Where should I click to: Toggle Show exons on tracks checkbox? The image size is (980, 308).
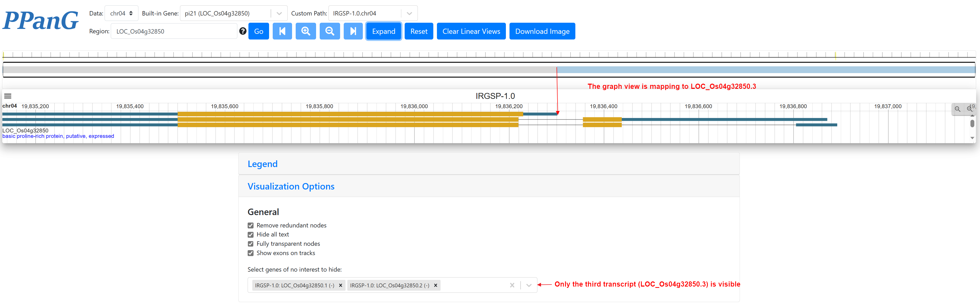[x=250, y=253]
